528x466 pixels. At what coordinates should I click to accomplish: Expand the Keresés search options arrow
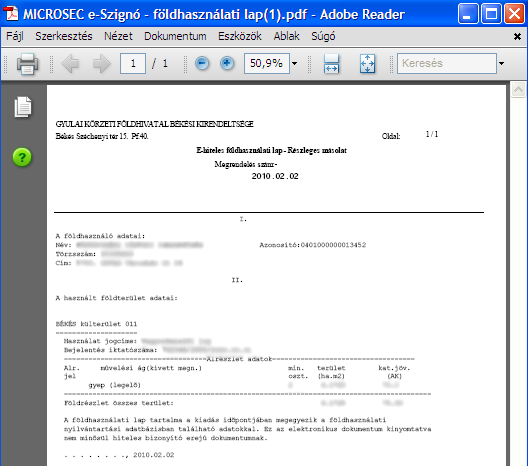point(501,63)
